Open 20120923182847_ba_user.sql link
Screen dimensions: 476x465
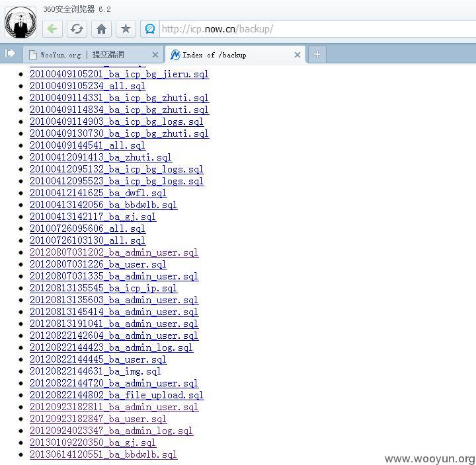tap(98, 419)
